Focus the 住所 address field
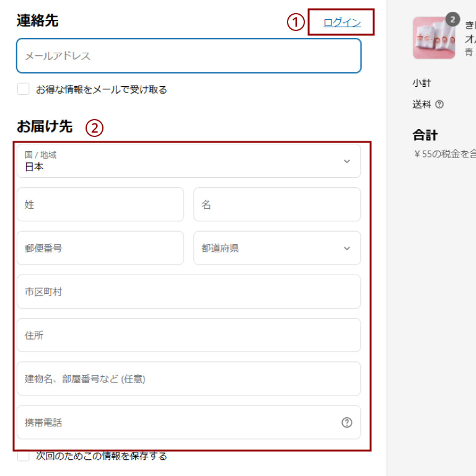 (x=188, y=335)
